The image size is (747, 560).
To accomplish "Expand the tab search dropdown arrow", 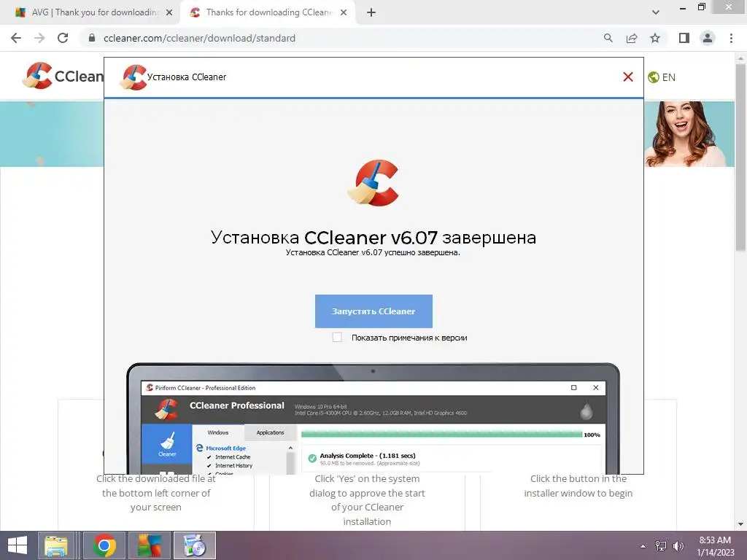I will 656,12.
